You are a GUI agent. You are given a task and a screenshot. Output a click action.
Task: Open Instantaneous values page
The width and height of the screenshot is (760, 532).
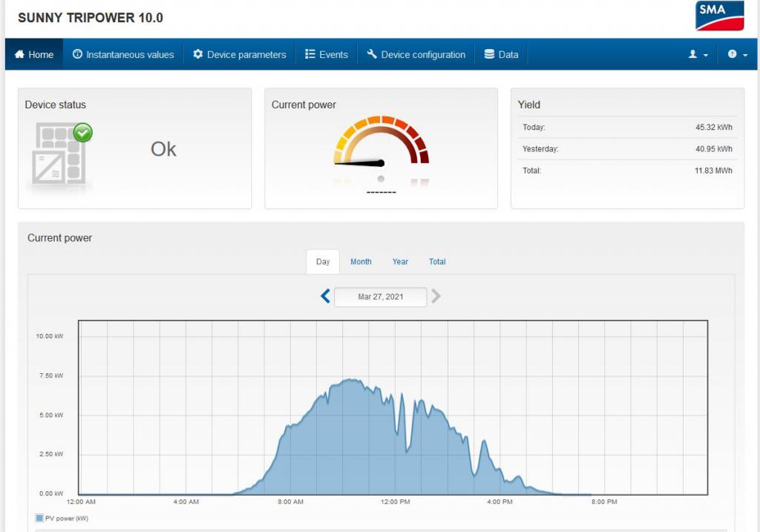click(x=123, y=54)
